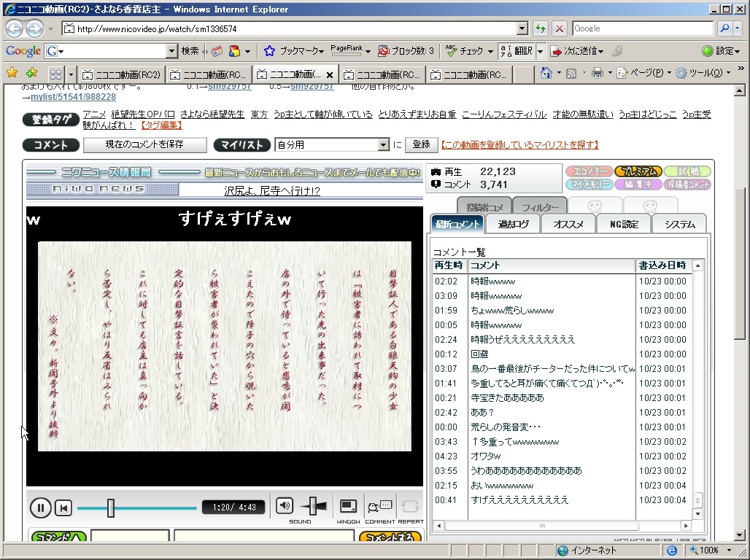Adjust the SOUND volume slider

(x=313, y=506)
